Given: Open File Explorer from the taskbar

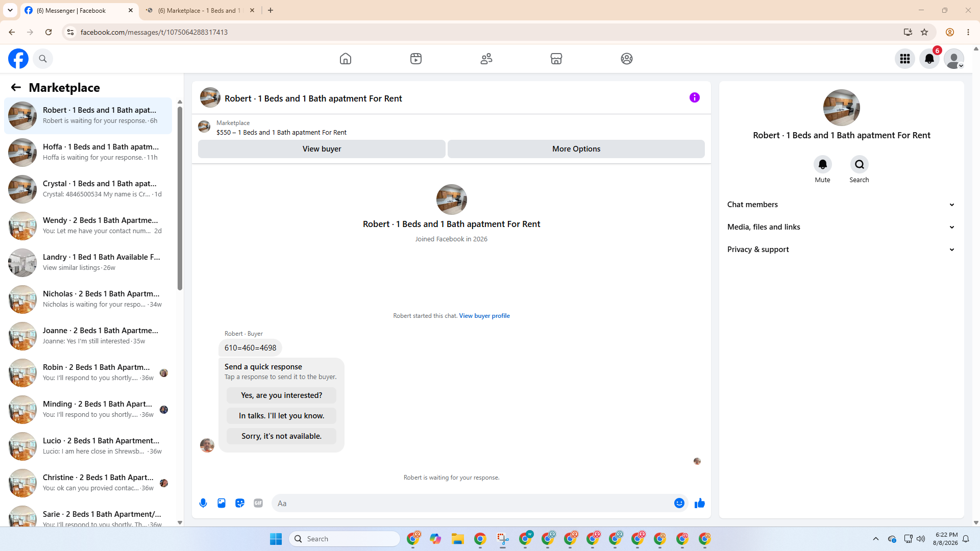Looking at the screenshot, I should pos(458,539).
